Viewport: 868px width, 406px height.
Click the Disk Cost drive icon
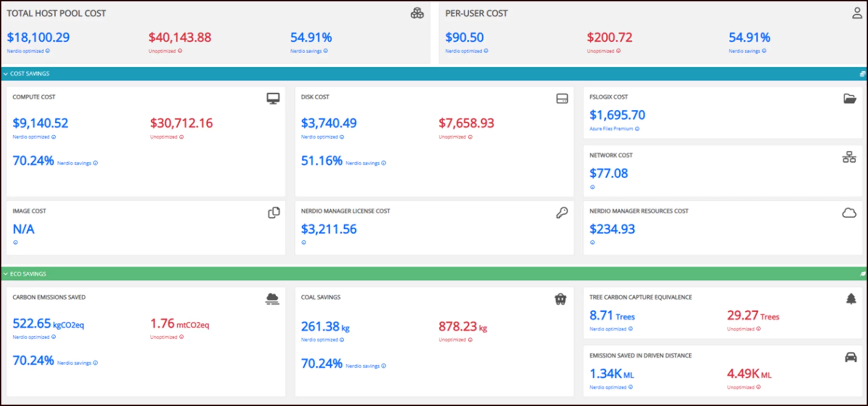click(x=562, y=99)
